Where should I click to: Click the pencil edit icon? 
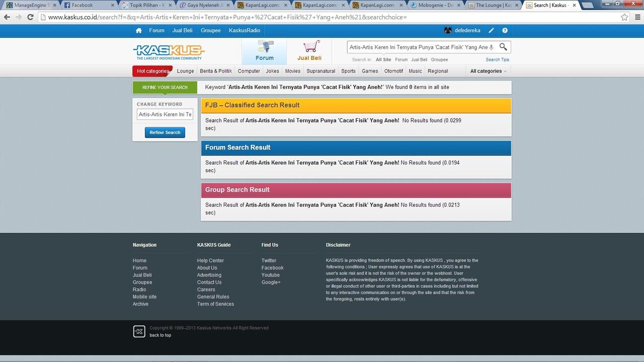[491, 30]
